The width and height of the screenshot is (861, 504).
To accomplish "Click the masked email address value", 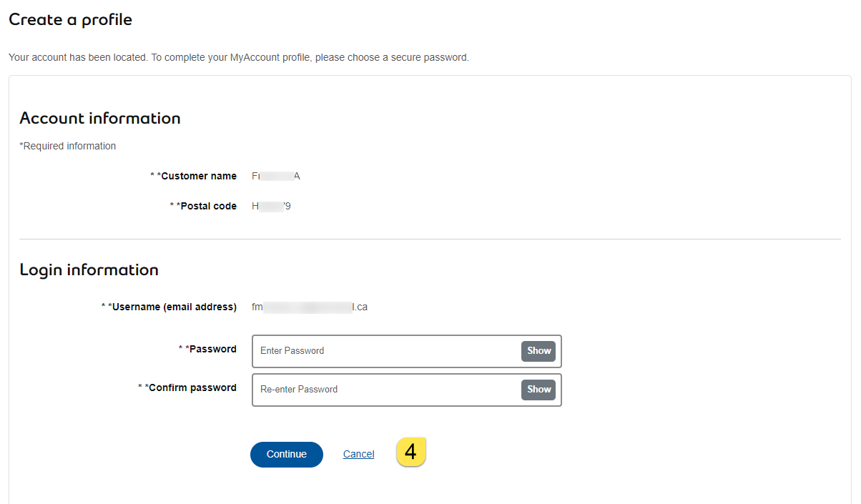I will [x=310, y=307].
